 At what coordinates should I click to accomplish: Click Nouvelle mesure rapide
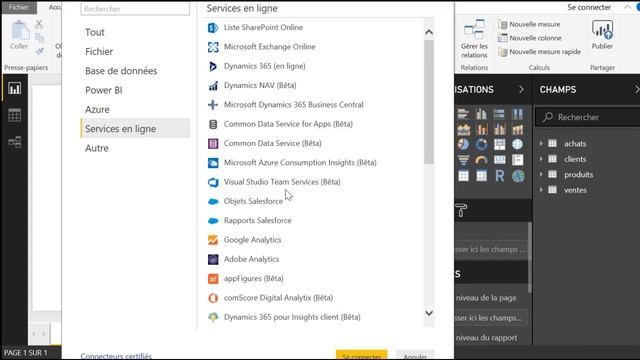point(540,52)
